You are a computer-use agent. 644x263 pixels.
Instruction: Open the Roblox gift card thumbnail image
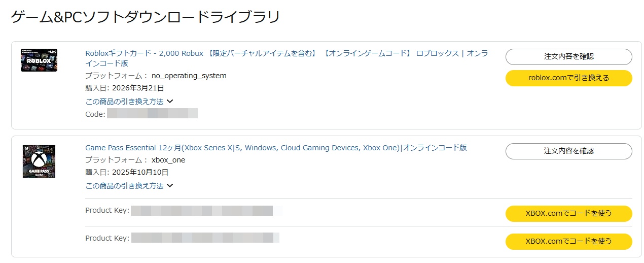[39, 60]
